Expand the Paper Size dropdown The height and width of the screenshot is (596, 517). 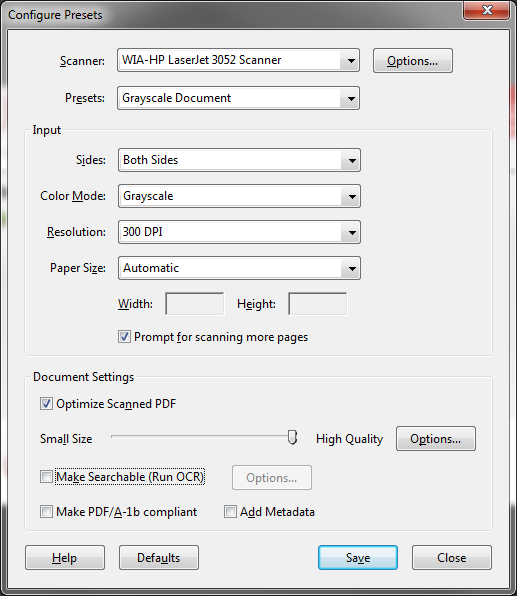coord(239,268)
